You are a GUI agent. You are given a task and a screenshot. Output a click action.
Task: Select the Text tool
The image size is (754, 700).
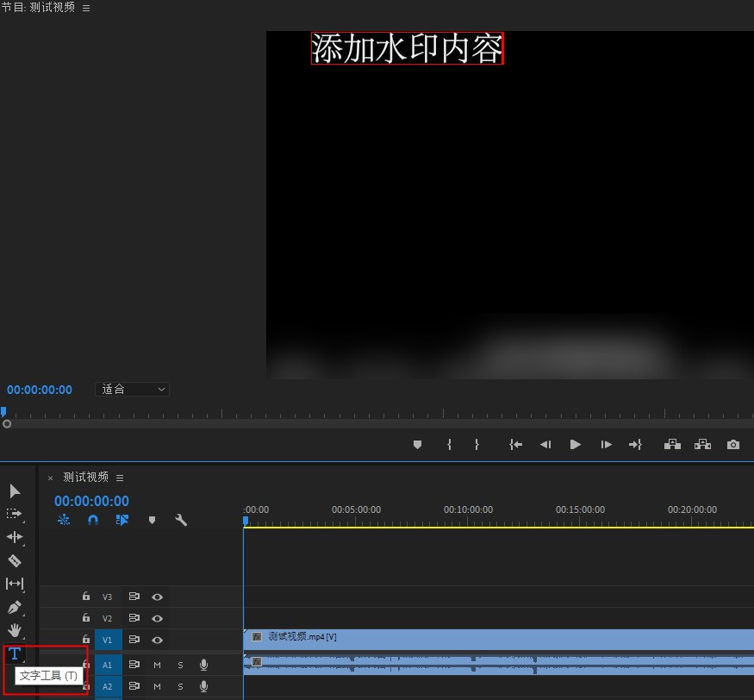click(15, 653)
